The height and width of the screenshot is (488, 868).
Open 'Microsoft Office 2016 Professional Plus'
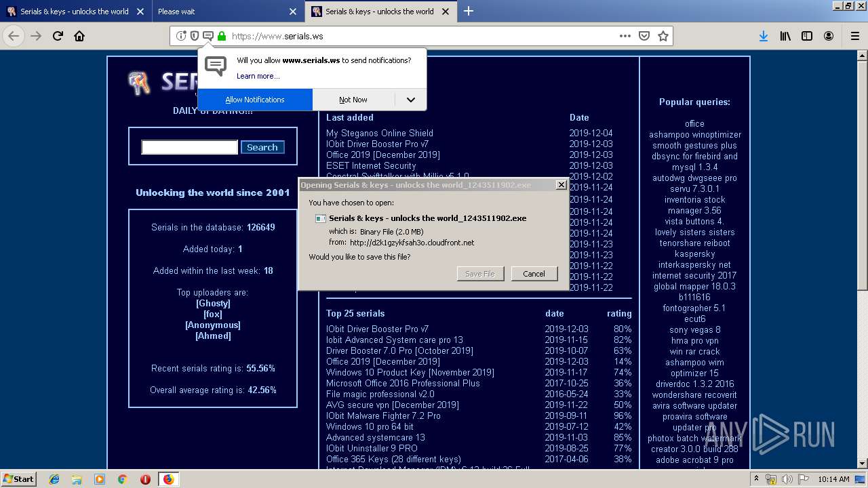pyautogui.click(x=403, y=383)
